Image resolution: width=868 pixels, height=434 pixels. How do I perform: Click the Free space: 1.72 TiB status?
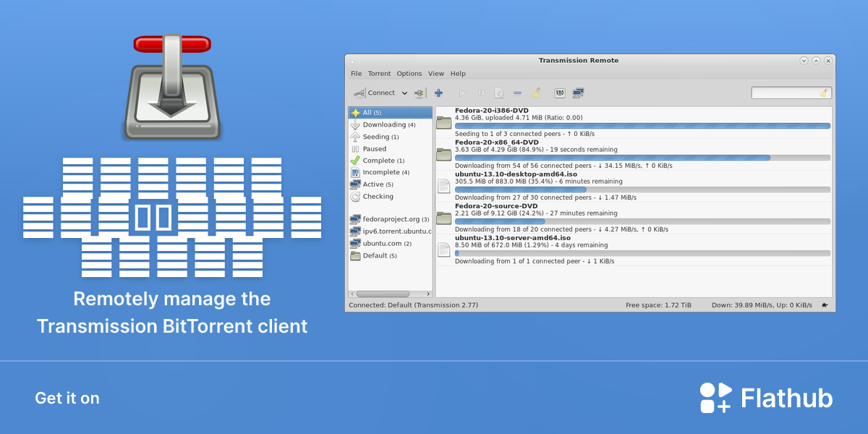pyautogui.click(x=658, y=305)
